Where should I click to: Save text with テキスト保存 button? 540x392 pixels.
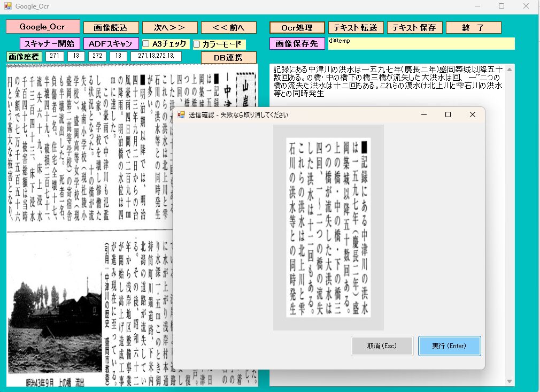pos(415,27)
